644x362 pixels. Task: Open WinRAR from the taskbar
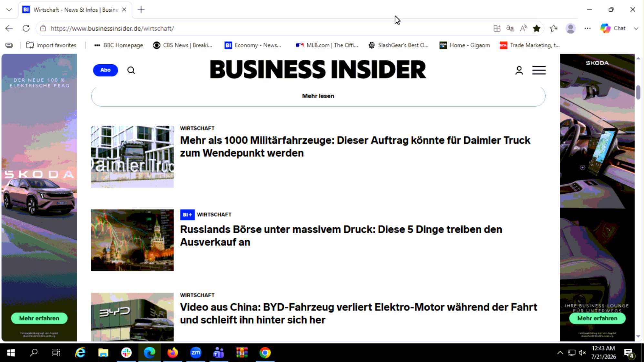click(242, 353)
